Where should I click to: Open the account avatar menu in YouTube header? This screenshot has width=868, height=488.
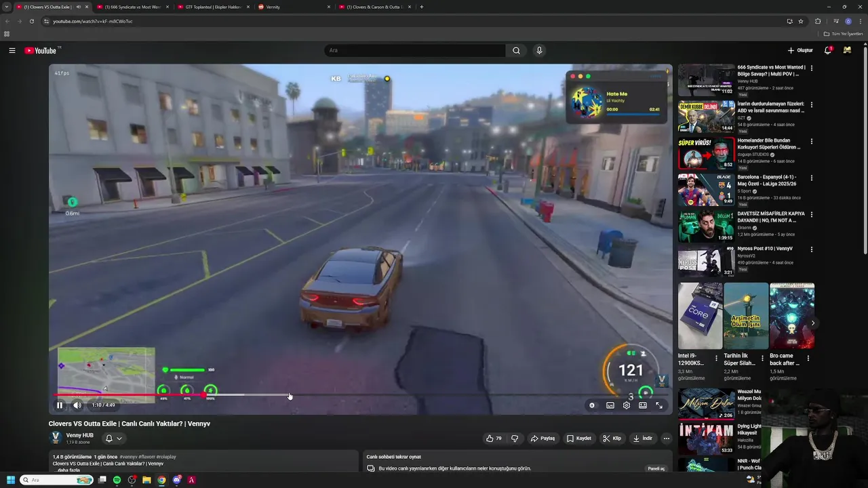pyautogui.click(x=847, y=50)
